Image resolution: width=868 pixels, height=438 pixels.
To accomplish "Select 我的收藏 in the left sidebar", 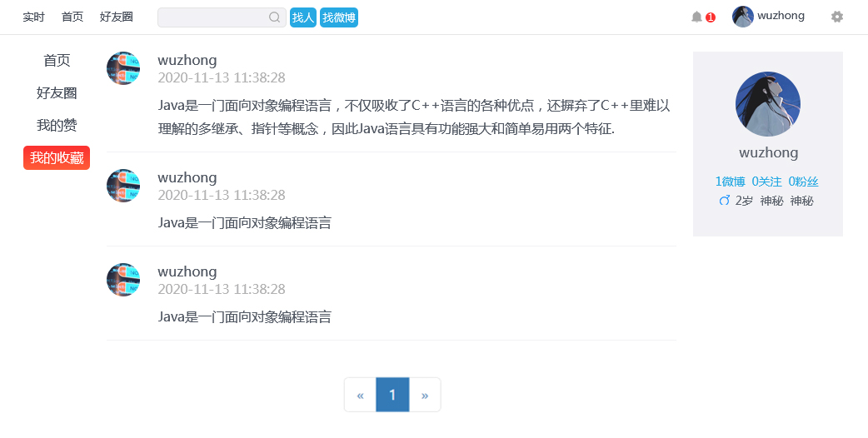I will click(57, 157).
